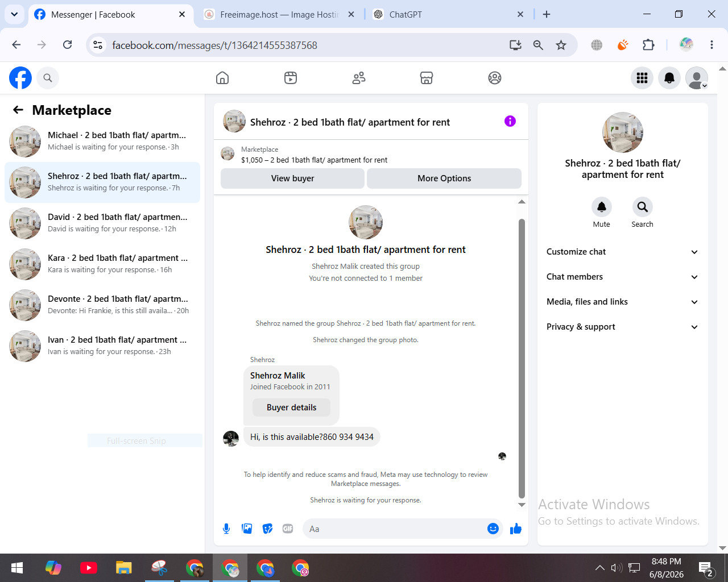Choose a sticker using the sticker icon

(x=267, y=529)
